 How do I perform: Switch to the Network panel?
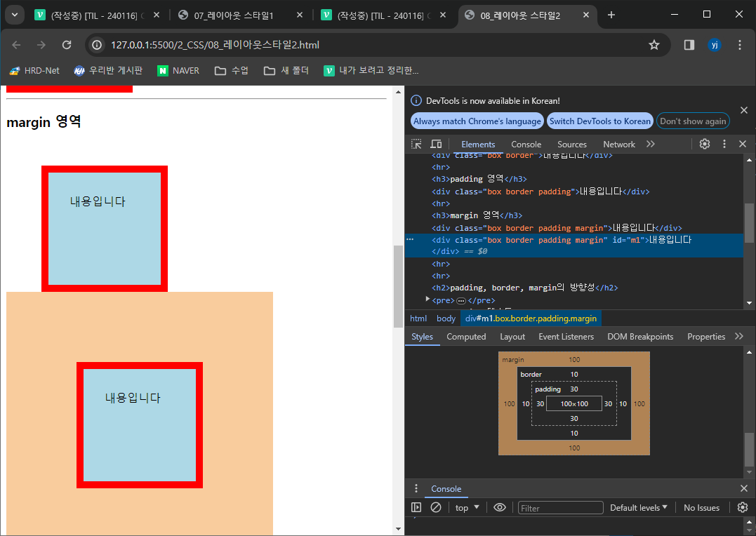(x=619, y=144)
